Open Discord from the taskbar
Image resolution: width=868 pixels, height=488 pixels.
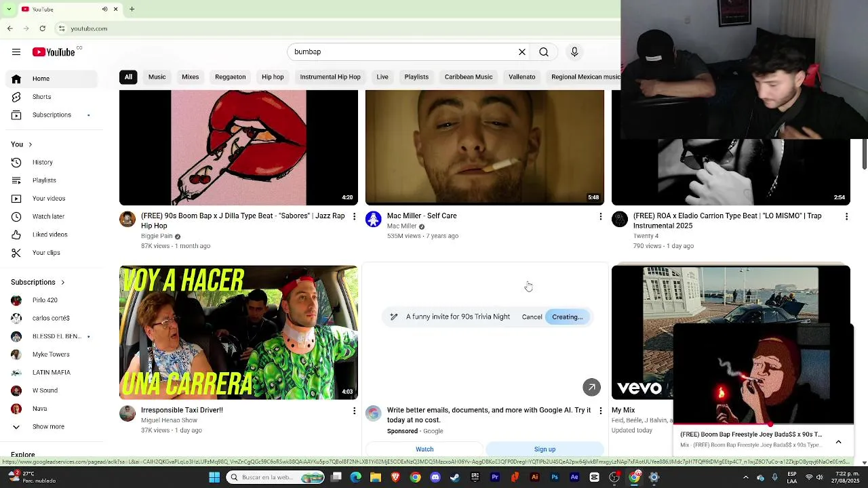[x=435, y=477]
